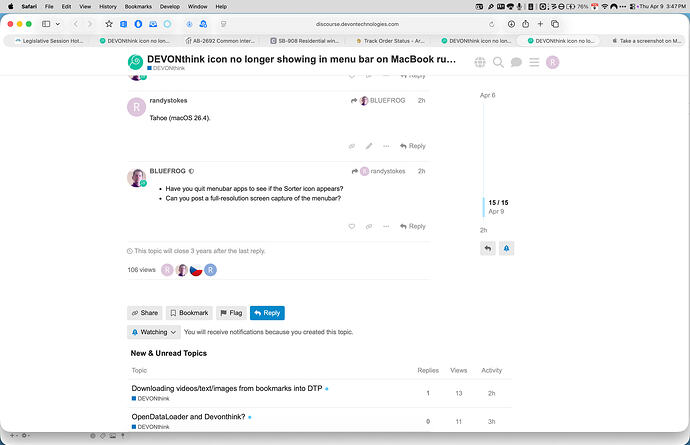This screenshot has height=445, width=690.
Task: Show more actions on BLUEFROG's post
Action: (x=385, y=227)
